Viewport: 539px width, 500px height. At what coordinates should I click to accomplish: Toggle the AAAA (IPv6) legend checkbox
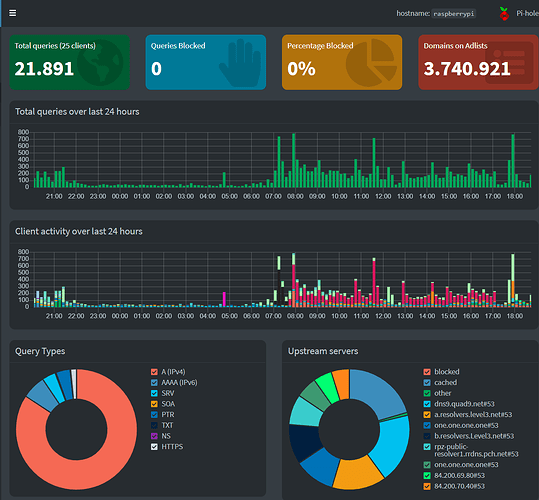coord(154,382)
